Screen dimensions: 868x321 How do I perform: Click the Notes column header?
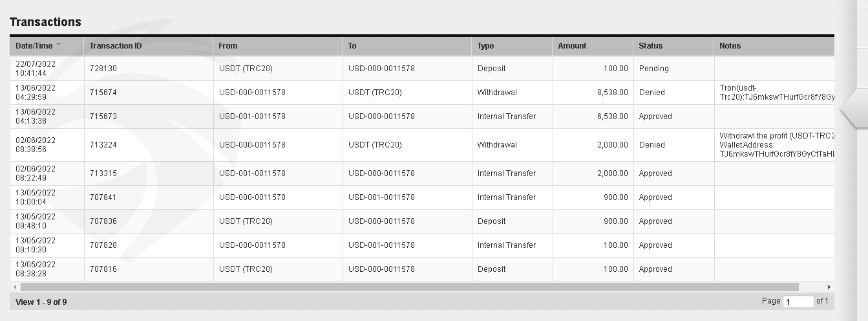[774, 46]
